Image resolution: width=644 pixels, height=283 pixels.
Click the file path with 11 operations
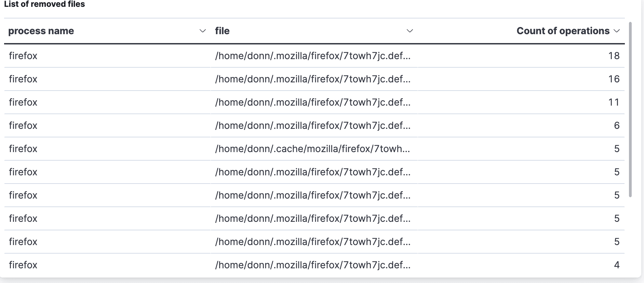pyautogui.click(x=312, y=102)
